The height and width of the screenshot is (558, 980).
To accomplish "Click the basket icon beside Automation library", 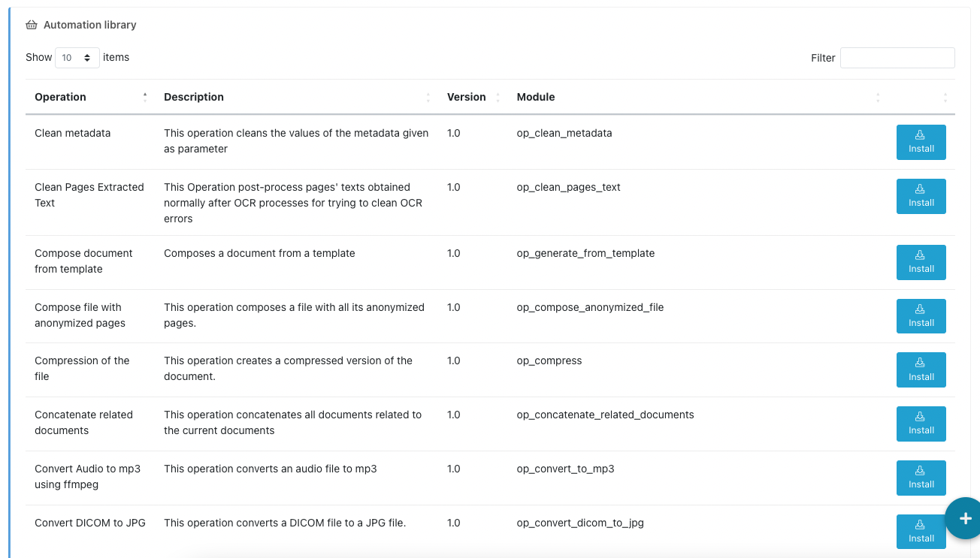I will 31,24.
